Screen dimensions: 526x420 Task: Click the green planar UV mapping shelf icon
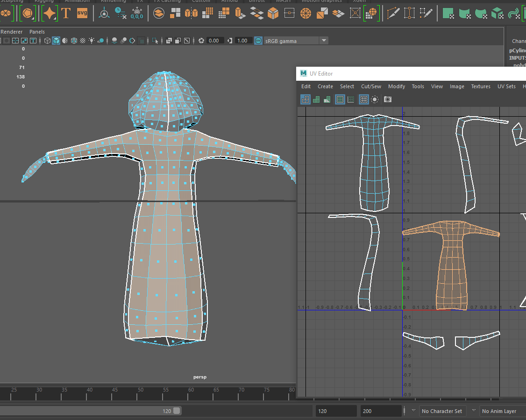448,14
